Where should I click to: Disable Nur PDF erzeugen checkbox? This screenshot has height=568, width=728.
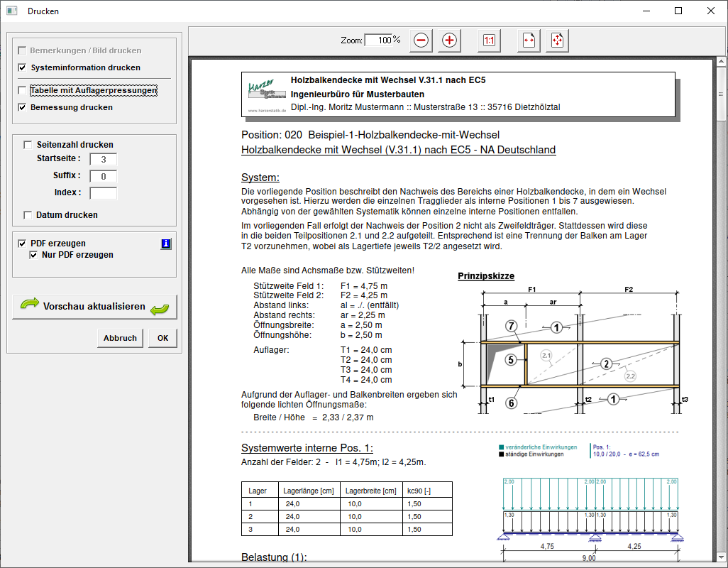(x=33, y=255)
